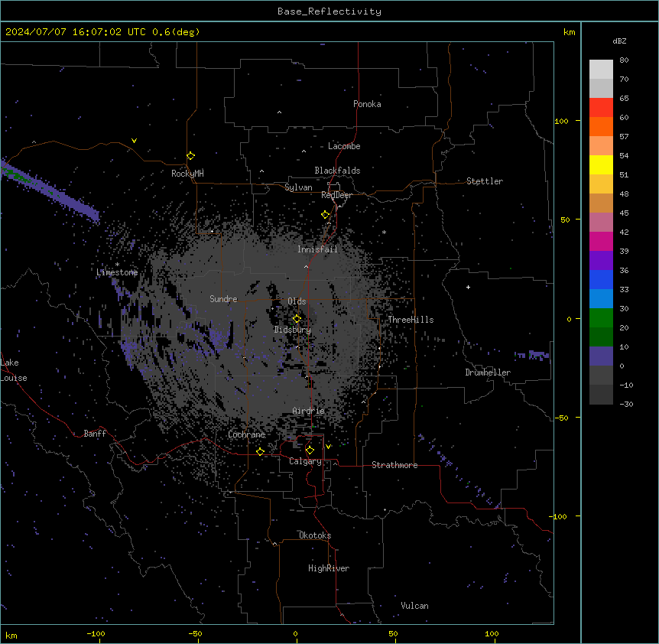Click the -50 tick label on vertical axis
This screenshot has height=644, width=659.
[561, 418]
